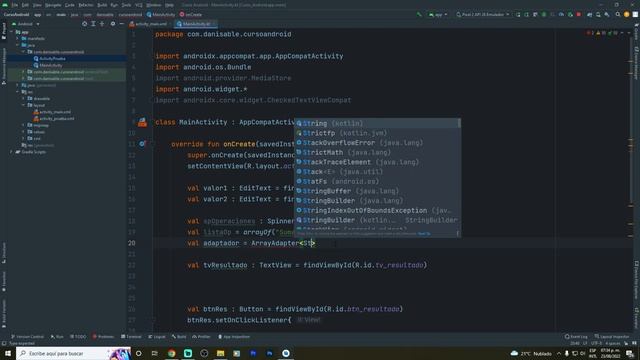The height and width of the screenshot is (360, 640).
Task: Collapse the layout folder in project tree
Action: coord(23,105)
